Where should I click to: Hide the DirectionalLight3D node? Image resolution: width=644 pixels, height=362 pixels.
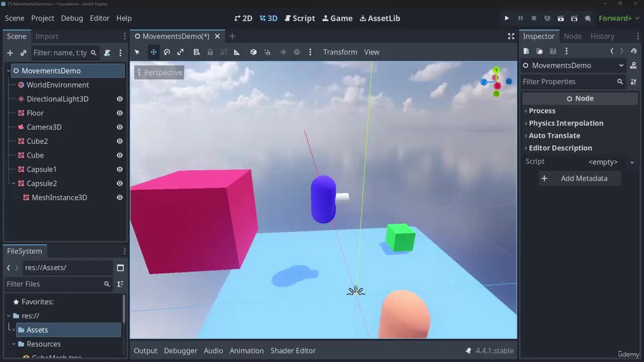pos(120,99)
